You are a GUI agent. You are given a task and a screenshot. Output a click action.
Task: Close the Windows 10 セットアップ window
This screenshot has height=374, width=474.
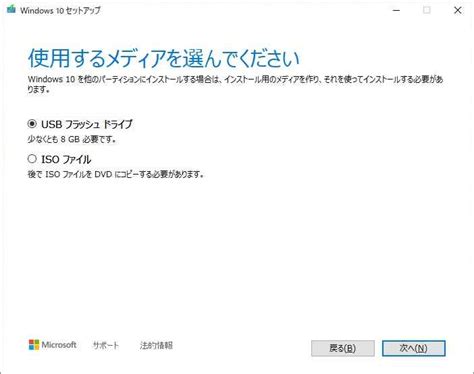point(458,10)
